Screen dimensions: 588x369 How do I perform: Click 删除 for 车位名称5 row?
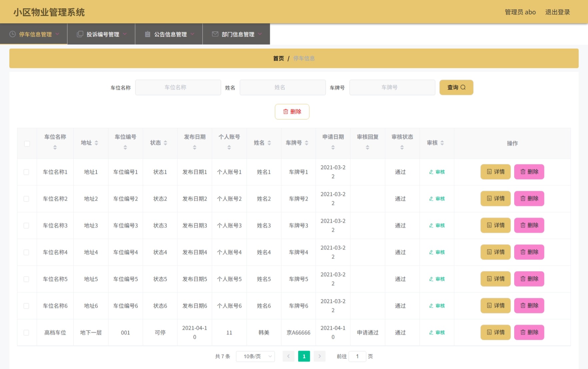click(529, 279)
